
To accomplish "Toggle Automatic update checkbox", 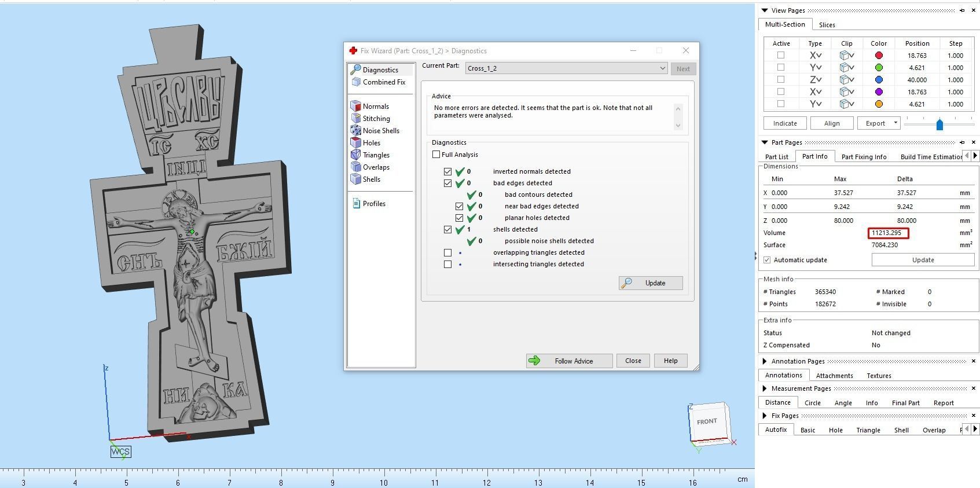I will pos(767,260).
